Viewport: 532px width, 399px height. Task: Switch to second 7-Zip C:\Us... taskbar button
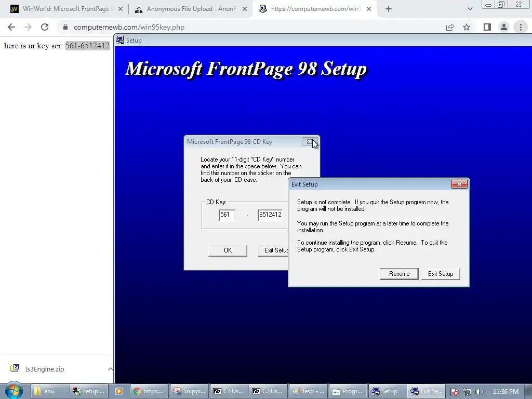269,391
